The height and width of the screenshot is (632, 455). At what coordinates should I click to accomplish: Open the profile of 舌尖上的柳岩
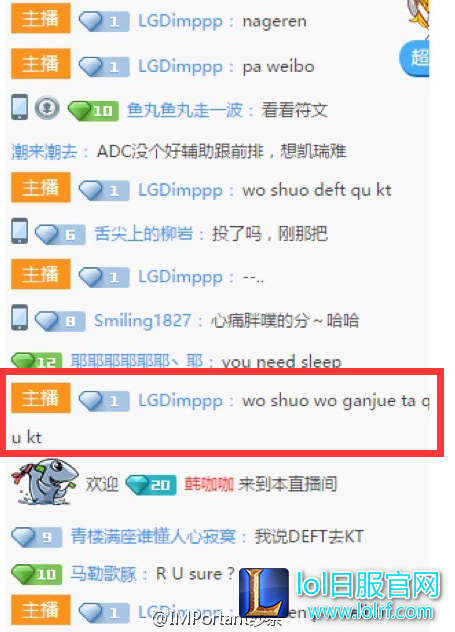[x=143, y=234]
